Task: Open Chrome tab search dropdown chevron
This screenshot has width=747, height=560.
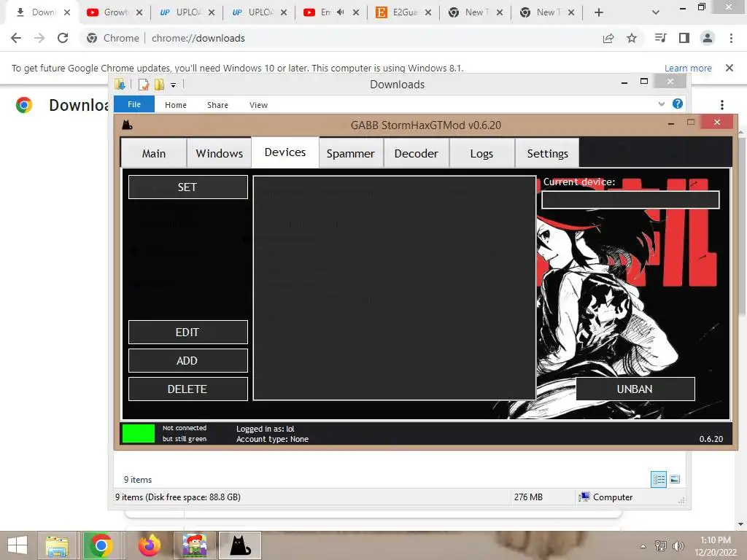Action: [x=656, y=12]
